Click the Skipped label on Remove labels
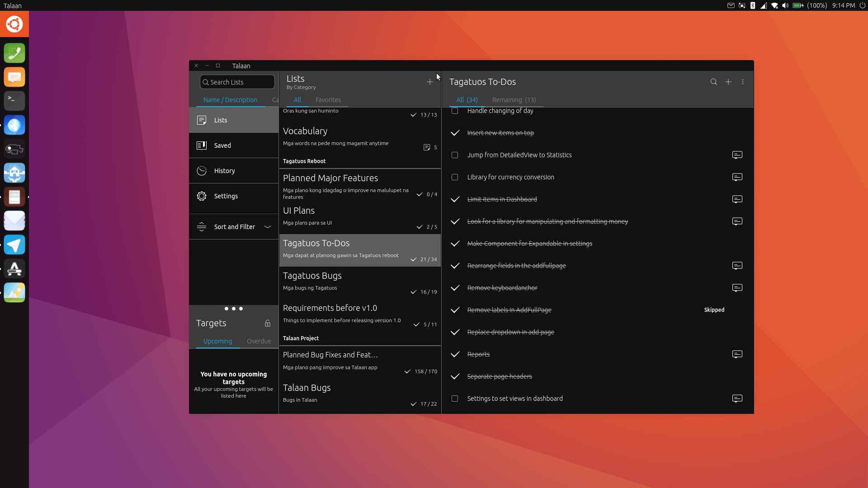 tap(714, 310)
